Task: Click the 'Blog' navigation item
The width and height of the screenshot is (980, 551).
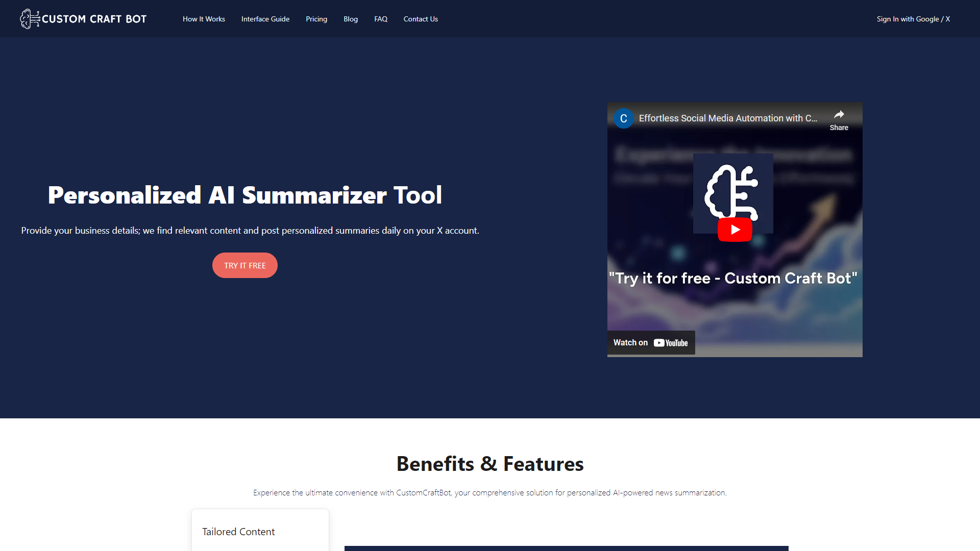Action: tap(350, 18)
